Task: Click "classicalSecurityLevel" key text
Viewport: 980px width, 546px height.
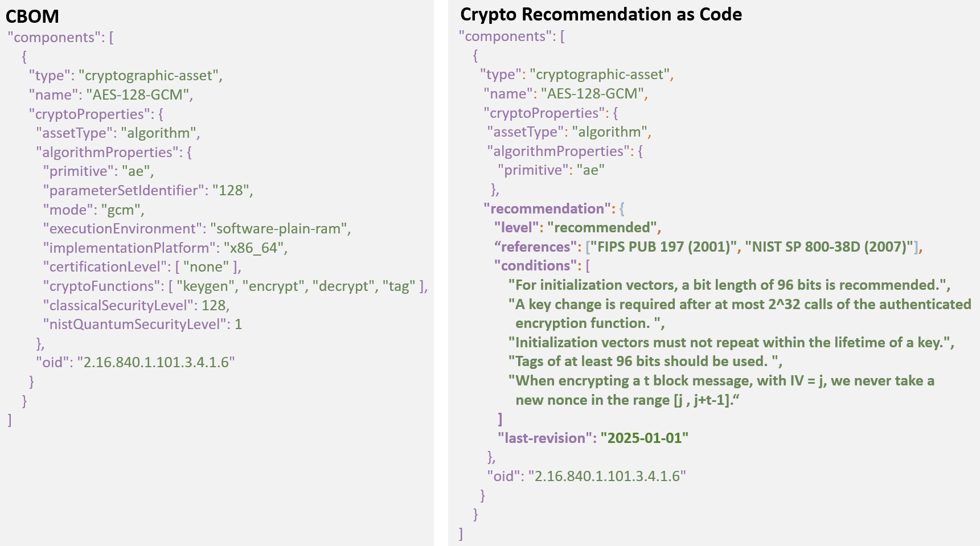Action: coord(118,306)
